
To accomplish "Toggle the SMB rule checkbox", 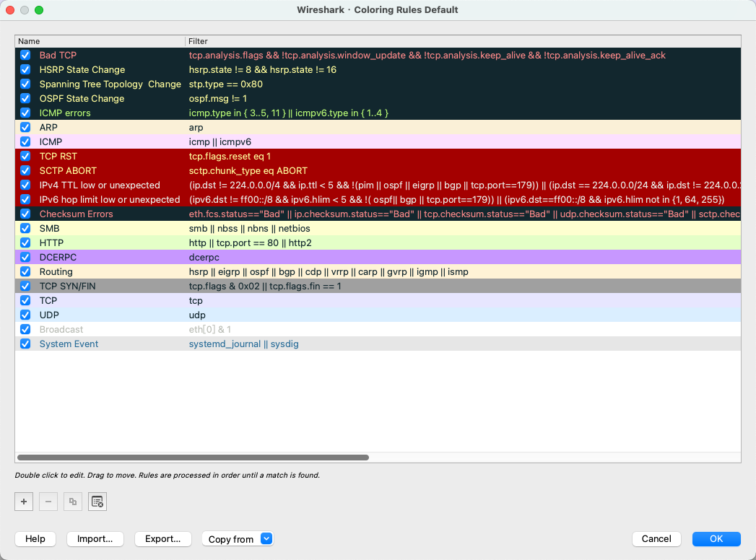I will (x=25, y=229).
